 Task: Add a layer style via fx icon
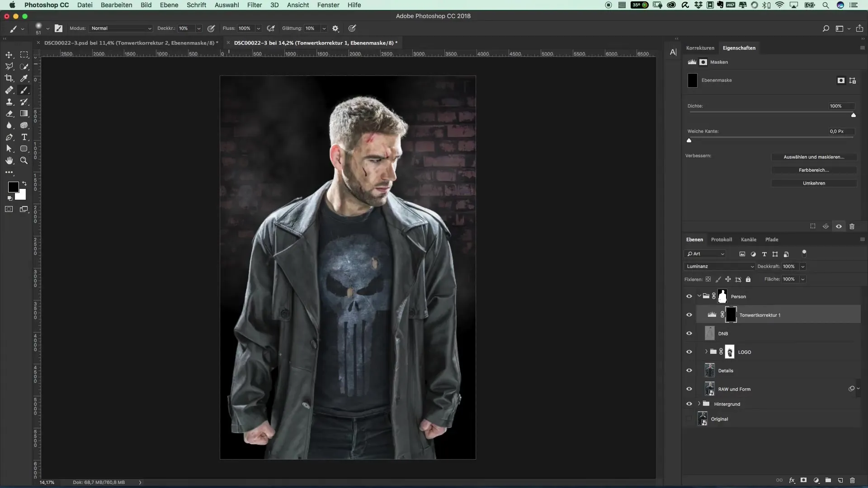click(792, 480)
